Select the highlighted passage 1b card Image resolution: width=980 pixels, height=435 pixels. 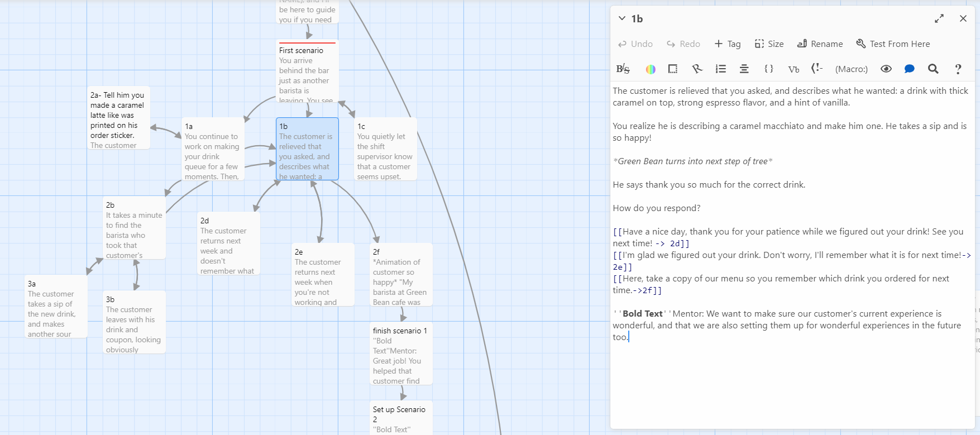coord(307,149)
